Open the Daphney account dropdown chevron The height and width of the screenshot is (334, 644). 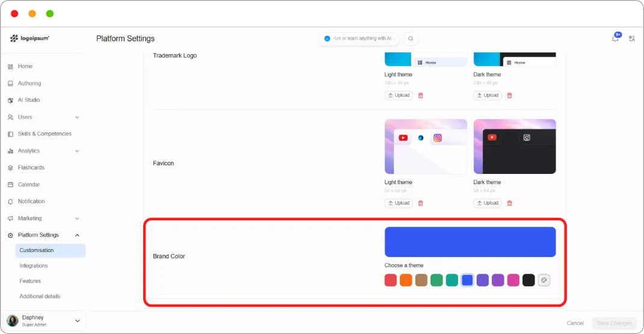click(77, 321)
